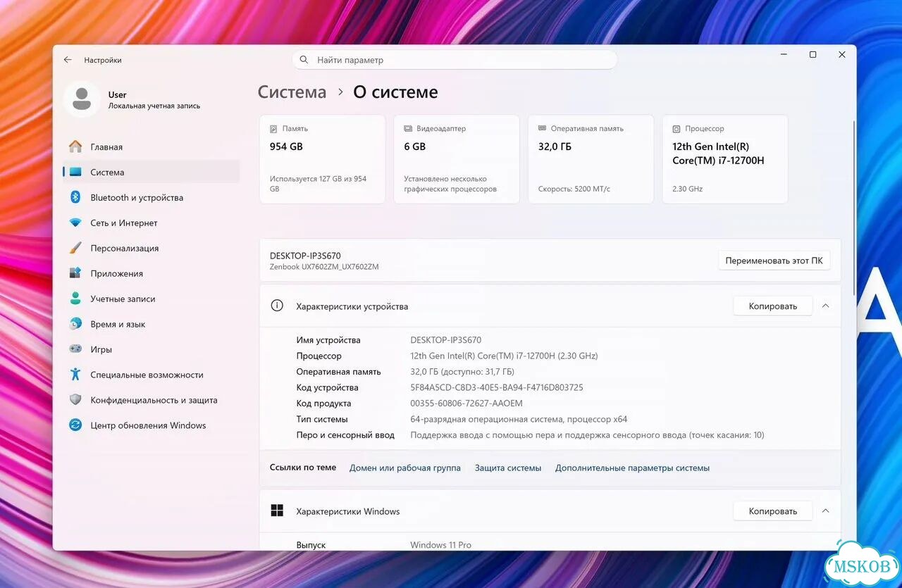The image size is (902, 588).
Task: Click the Центр обновления Windows update icon
Action: [75, 425]
